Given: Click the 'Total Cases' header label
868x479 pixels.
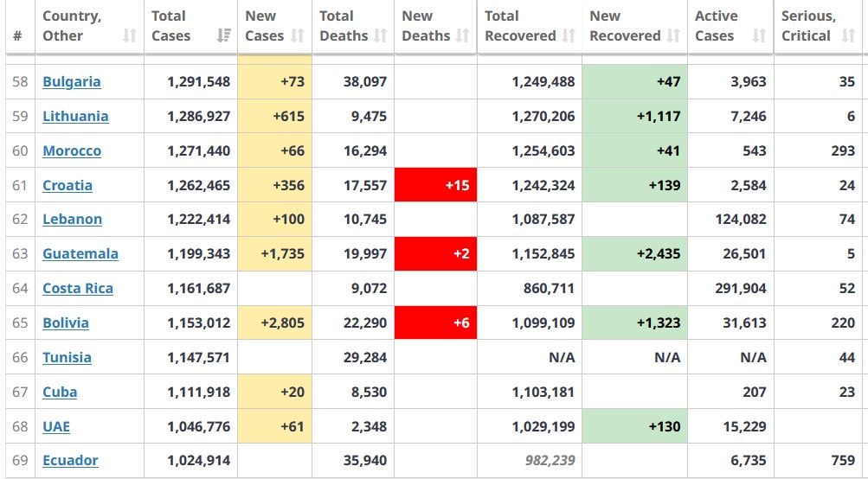Looking at the screenshot, I should [171, 26].
